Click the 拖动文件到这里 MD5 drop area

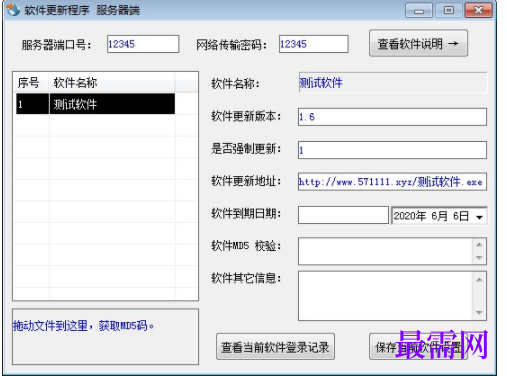[x=105, y=337]
